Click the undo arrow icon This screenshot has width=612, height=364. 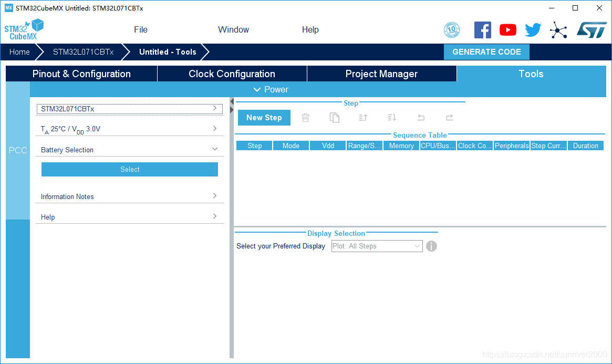(x=421, y=118)
